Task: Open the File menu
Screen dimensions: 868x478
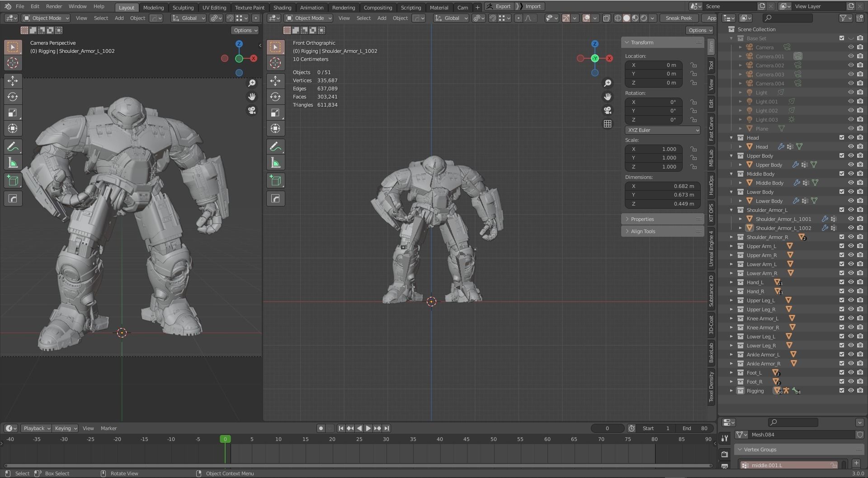Action: pos(20,6)
